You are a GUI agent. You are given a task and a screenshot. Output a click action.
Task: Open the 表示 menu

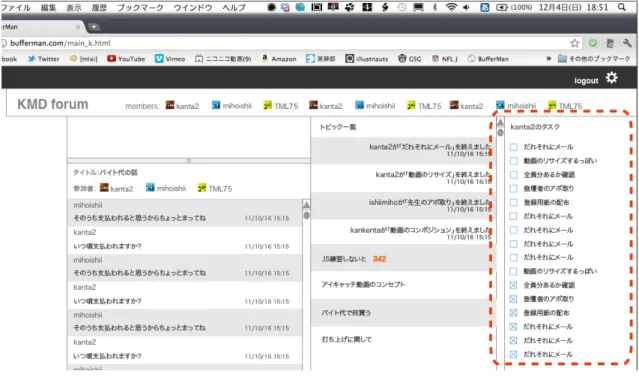pos(74,7)
